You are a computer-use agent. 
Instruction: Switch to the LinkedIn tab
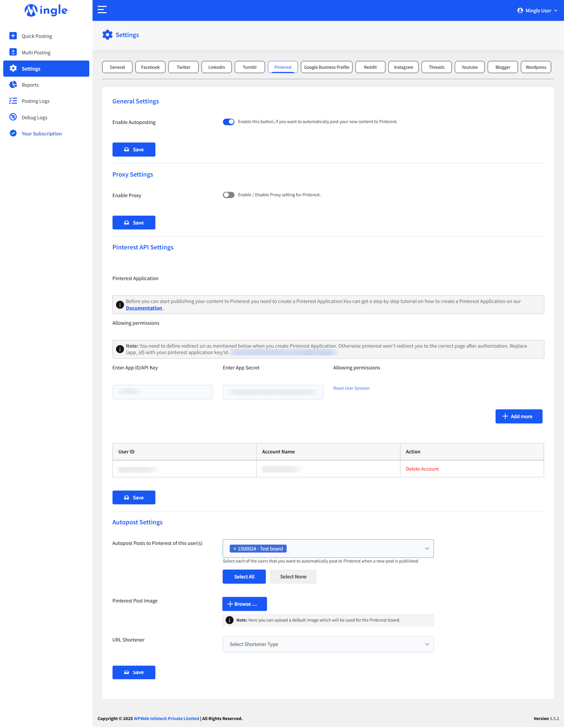[217, 67]
